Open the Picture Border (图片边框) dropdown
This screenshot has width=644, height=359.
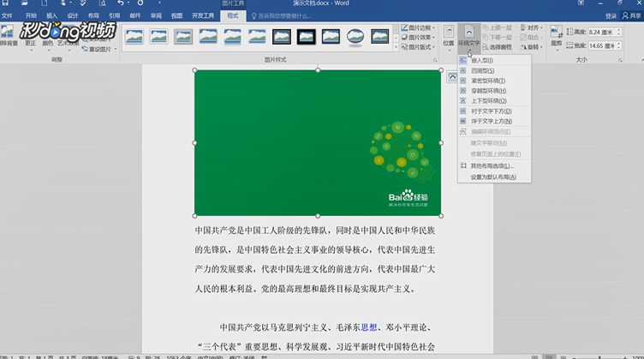(418, 27)
